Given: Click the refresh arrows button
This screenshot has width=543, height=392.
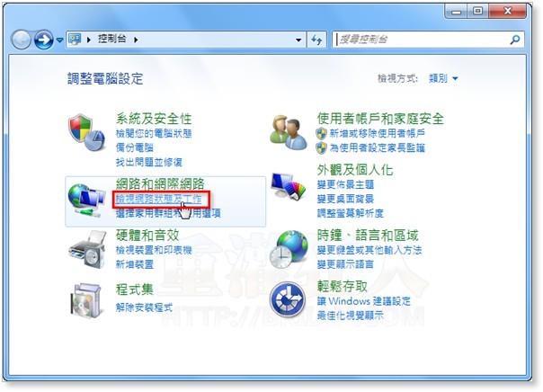Looking at the screenshot, I should click(x=316, y=40).
